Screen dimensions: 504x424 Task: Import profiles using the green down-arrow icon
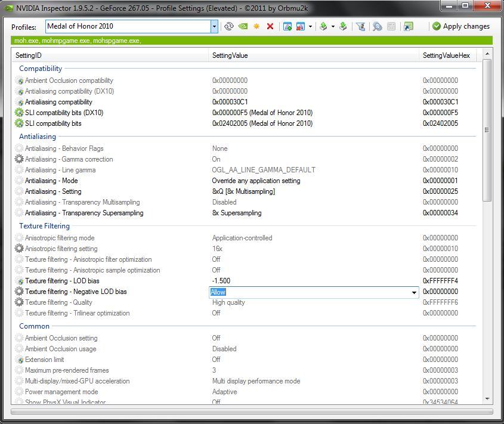[x=343, y=26]
